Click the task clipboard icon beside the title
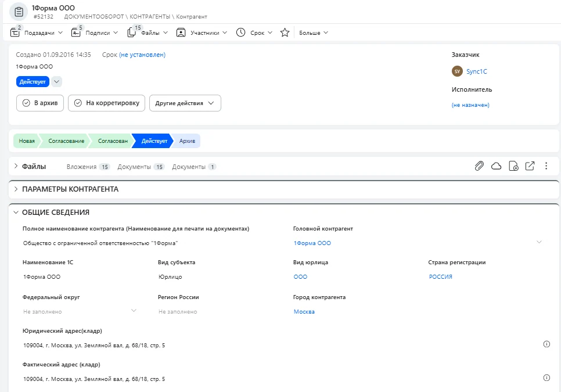Image resolution: width=561 pixels, height=392 pixels. click(x=19, y=12)
